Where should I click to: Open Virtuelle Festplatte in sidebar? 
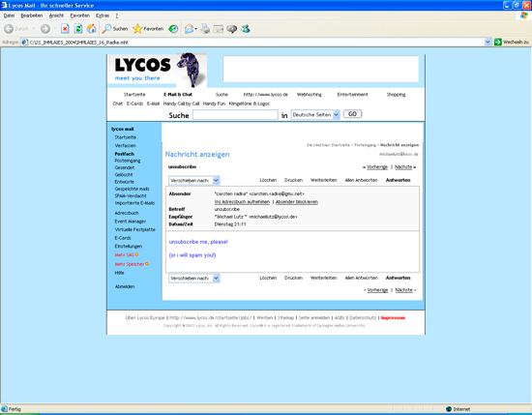tap(135, 229)
